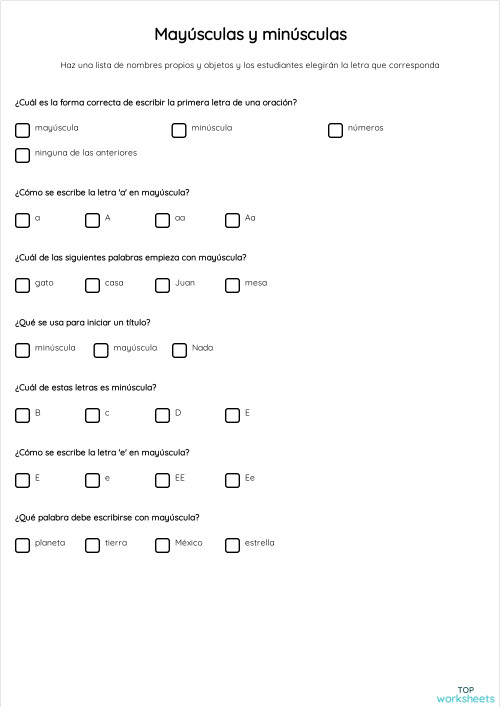Choose lowercase 'c' as the minúscula letter
Screen dimensions: 500x707
(x=92, y=415)
